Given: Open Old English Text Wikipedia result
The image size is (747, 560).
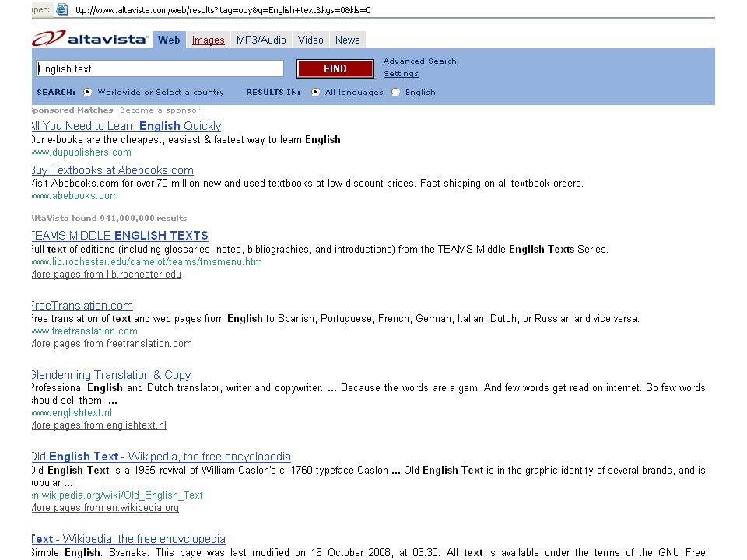Looking at the screenshot, I should [161, 457].
